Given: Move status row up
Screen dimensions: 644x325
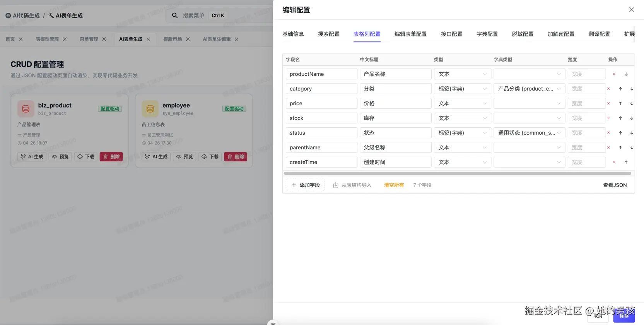Looking at the screenshot, I should [620, 133].
